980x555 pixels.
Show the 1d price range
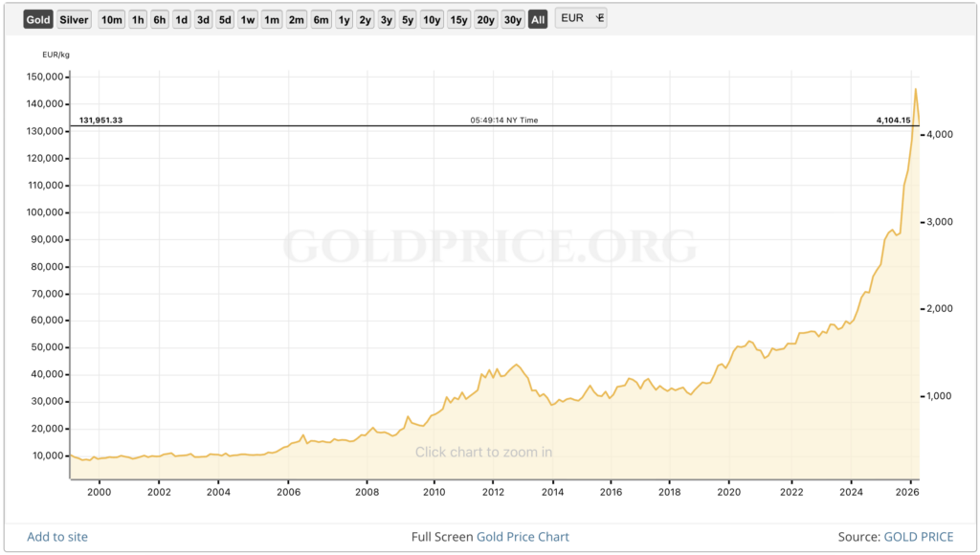[181, 19]
